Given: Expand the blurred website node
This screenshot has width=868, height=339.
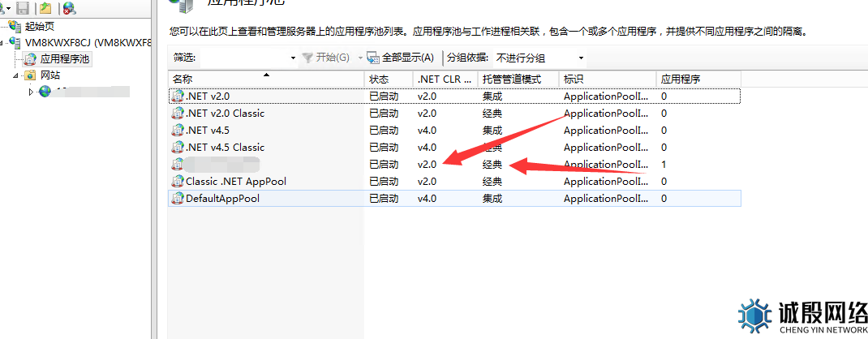Looking at the screenshot, I should click(x=31, y=92).
